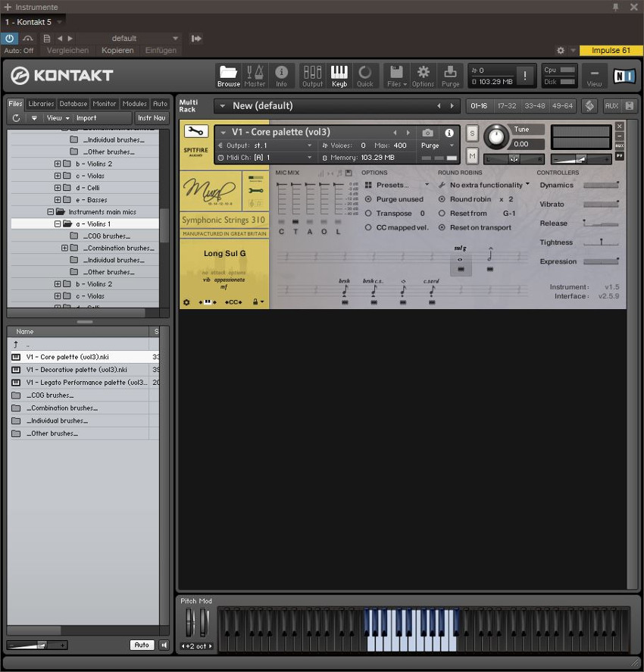Switch to the Libraries tab
Viewport: 644px width, 672px height.
(x=41, y=104)
